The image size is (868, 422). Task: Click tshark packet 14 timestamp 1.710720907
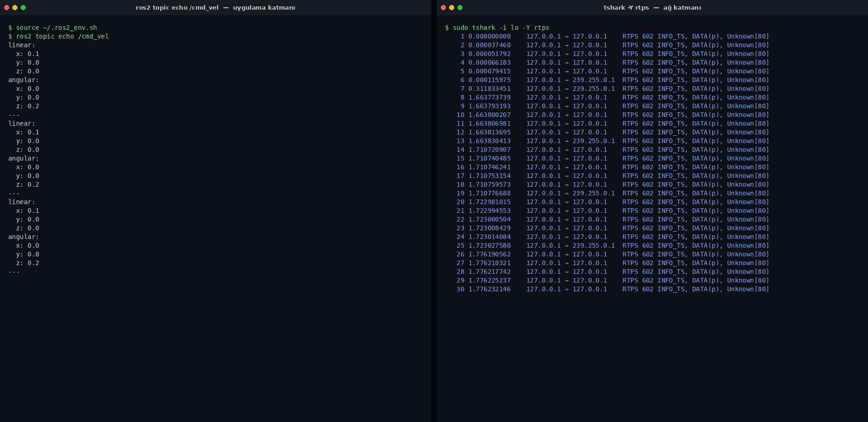(x=490, y=150)
